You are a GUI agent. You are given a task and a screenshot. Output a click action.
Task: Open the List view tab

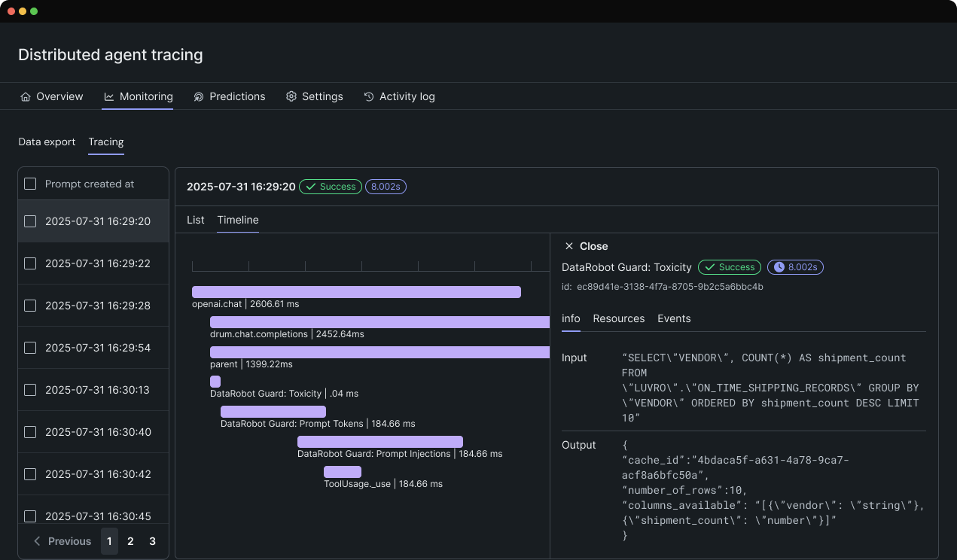[195, 220]
